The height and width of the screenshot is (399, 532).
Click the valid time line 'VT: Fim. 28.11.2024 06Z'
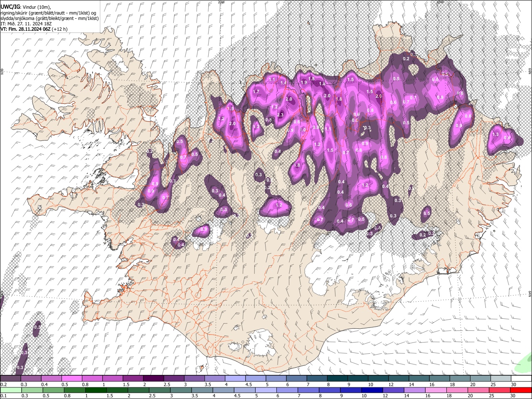[25, 29]
